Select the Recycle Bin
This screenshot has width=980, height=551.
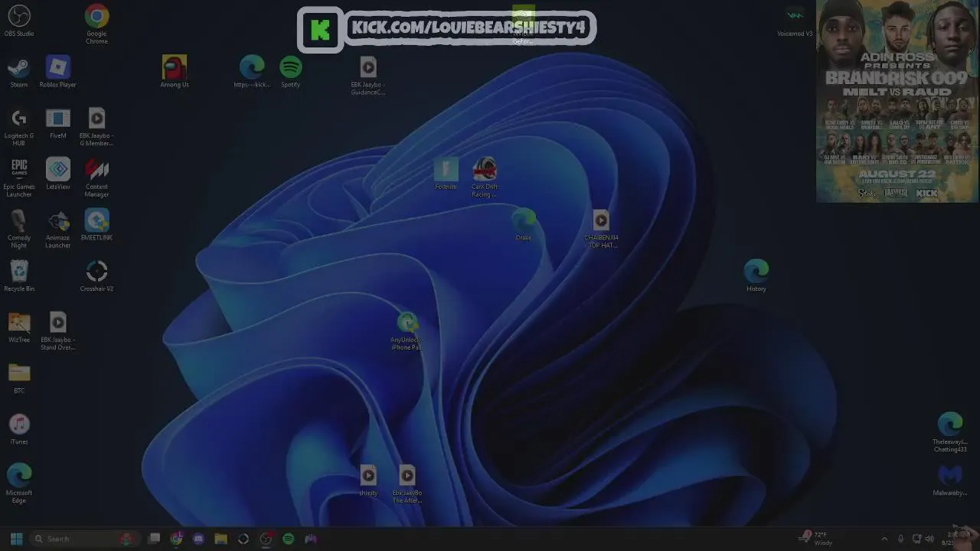[x=19, y=275]
